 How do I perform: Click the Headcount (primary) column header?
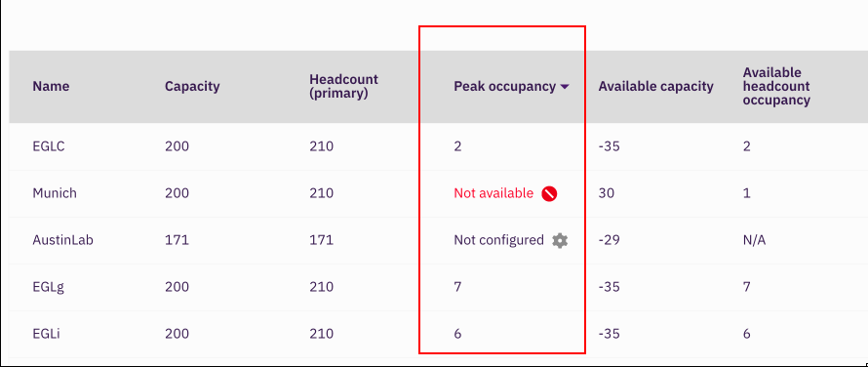click(x=343, y=87)
